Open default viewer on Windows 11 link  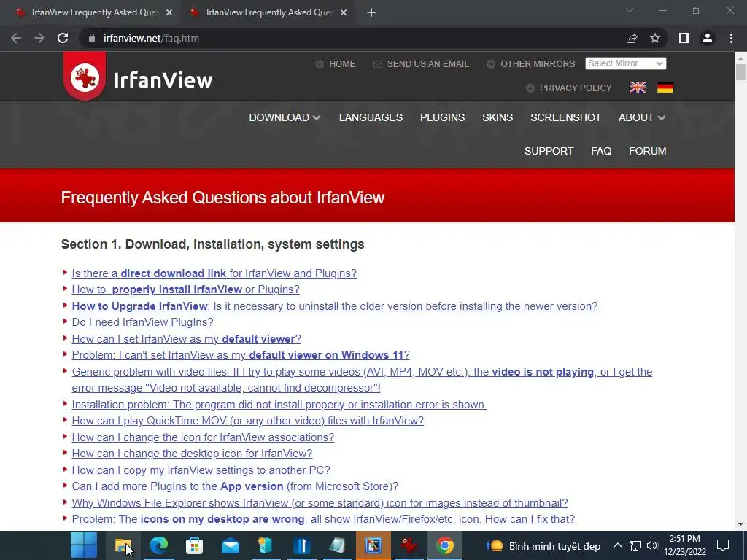pos(241,355)
